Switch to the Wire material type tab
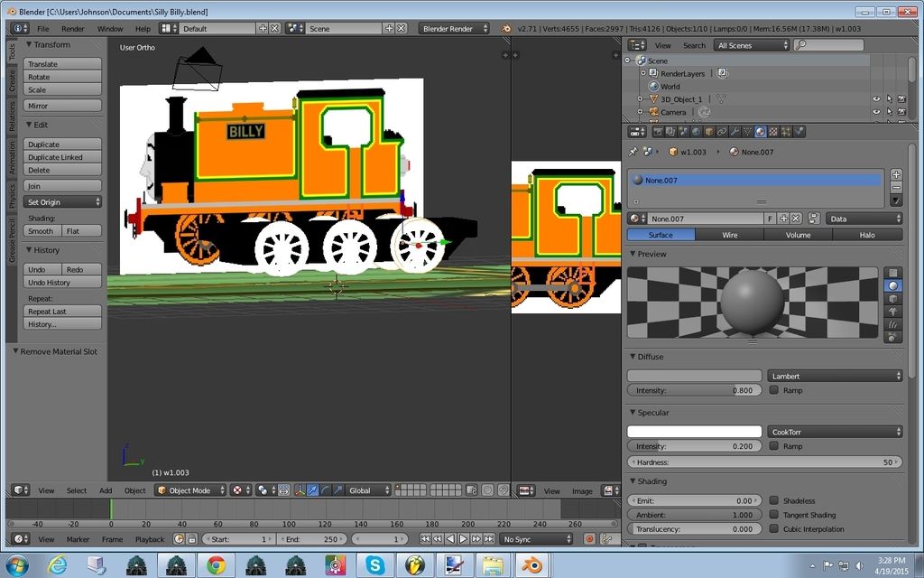Screen dimensions: 924x578 [x=729, y=235]
